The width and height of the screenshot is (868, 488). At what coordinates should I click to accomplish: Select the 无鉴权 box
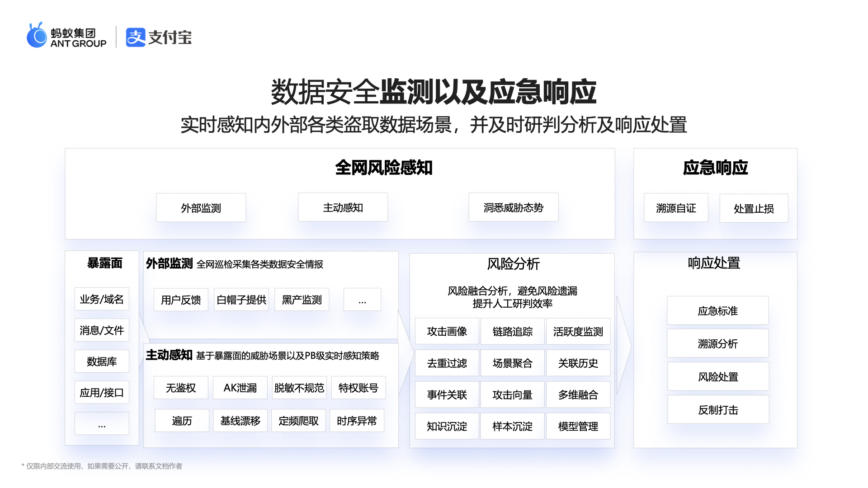coord(181,388)
